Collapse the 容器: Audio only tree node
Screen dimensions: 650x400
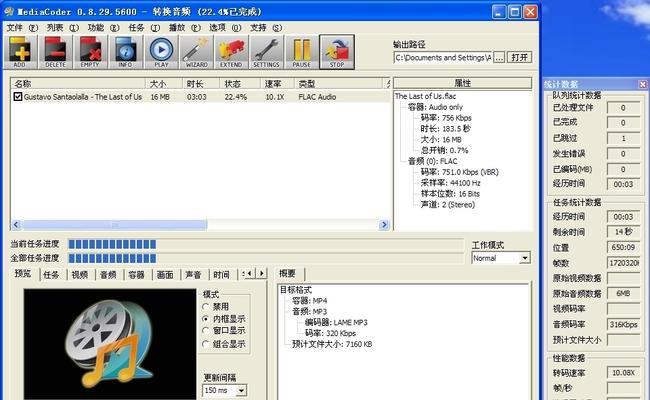(x=435, y=107)
